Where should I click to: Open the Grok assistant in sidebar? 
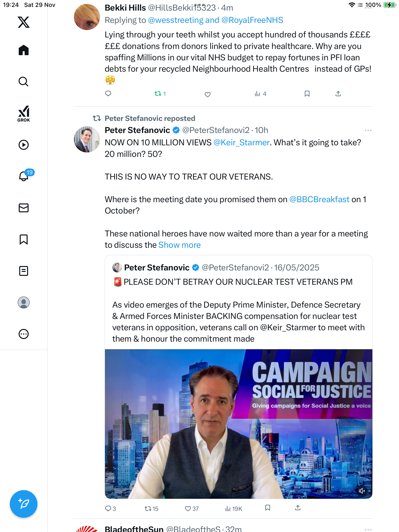pyautogui.click(x=24, y=114)
